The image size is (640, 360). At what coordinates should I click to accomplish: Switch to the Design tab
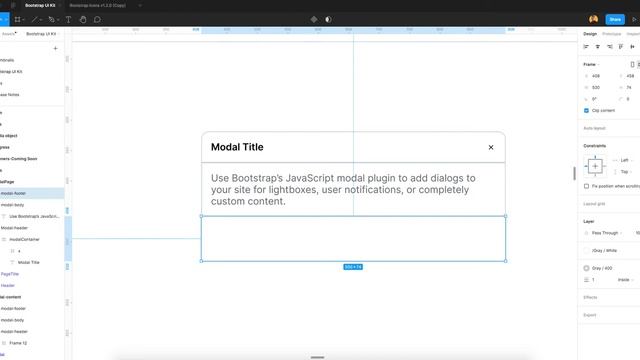tap(590, 34)
